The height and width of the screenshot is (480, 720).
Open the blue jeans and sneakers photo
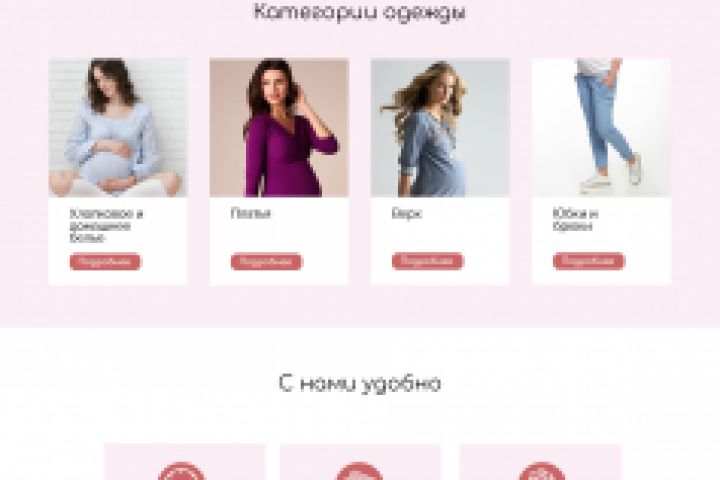point(602,128)
